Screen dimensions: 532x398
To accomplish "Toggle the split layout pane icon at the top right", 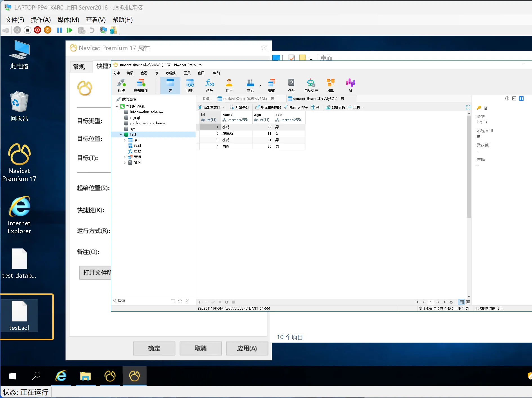I will coord(521,98).
